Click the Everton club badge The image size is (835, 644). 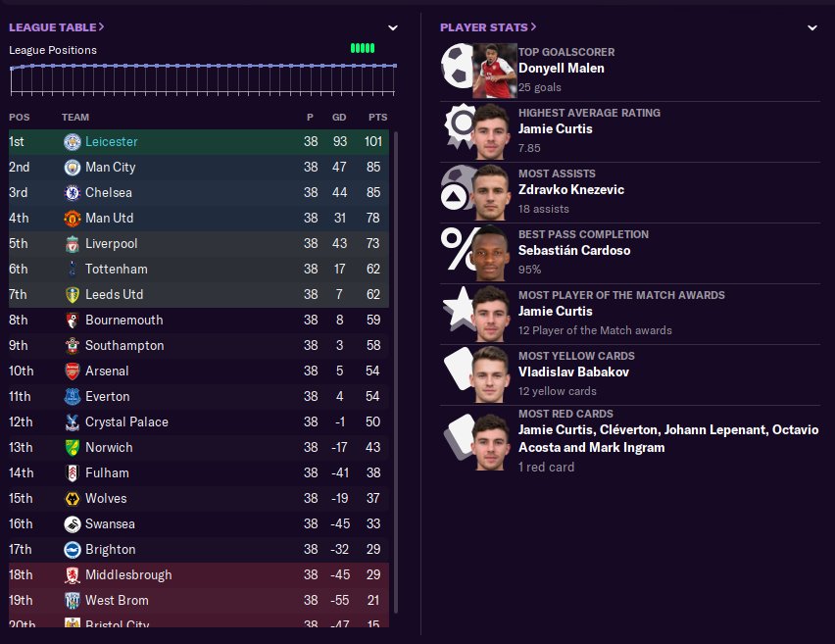[x=72, y=397]
